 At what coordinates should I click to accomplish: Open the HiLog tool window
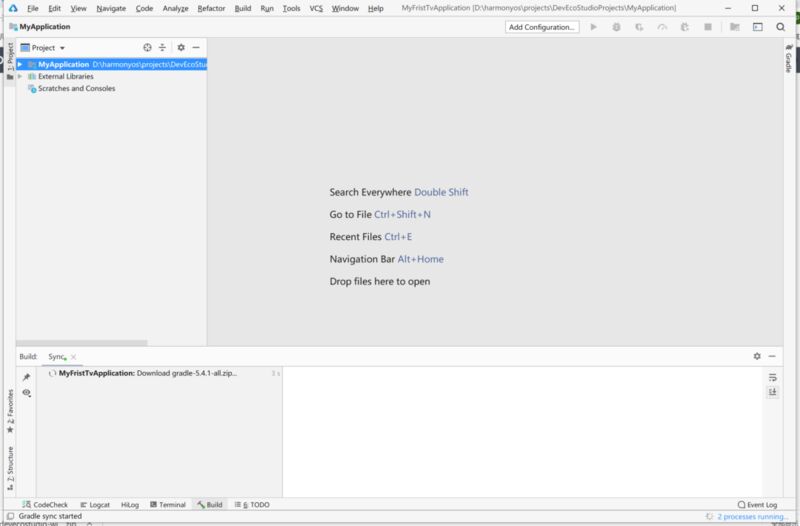(130, 505)
